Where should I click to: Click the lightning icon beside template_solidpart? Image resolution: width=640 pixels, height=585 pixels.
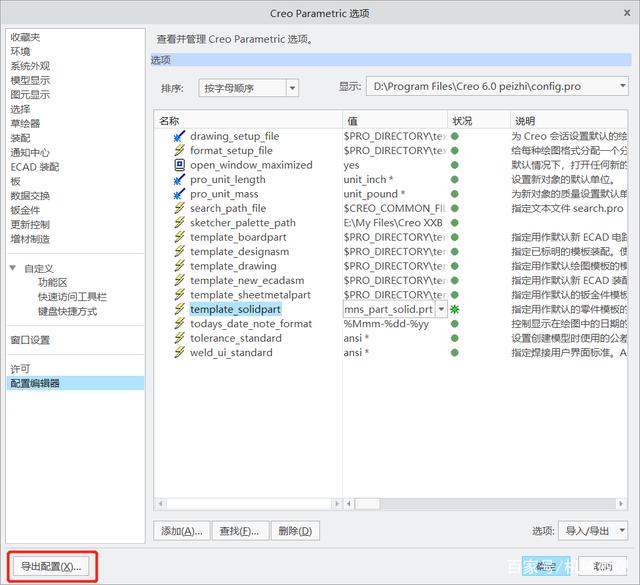179,309
